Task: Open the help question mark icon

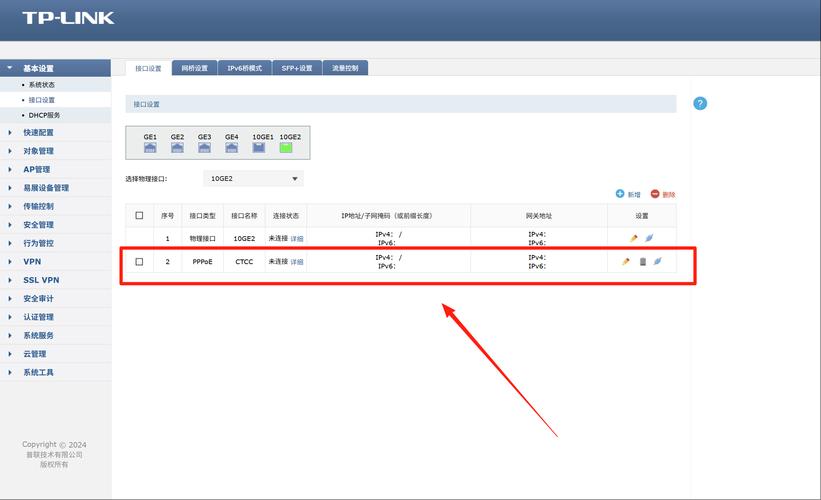Action: pyautogui.click(x=700, y=104)
